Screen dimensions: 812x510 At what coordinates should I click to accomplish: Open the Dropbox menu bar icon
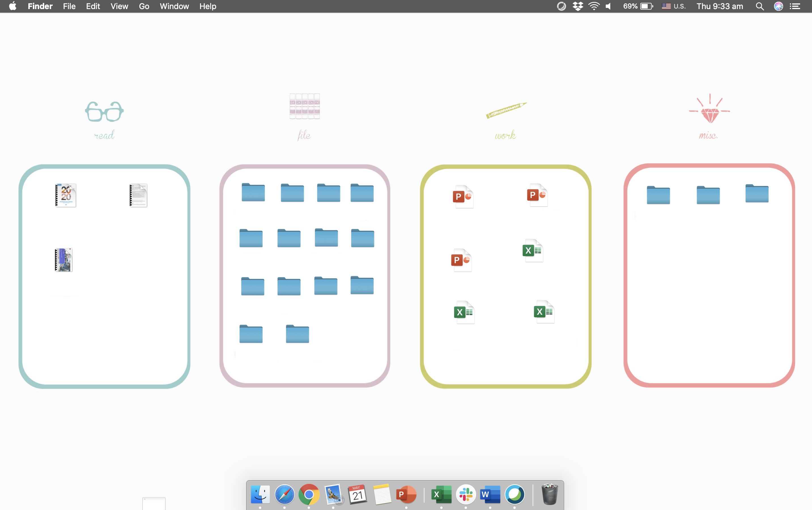point(578,7)
